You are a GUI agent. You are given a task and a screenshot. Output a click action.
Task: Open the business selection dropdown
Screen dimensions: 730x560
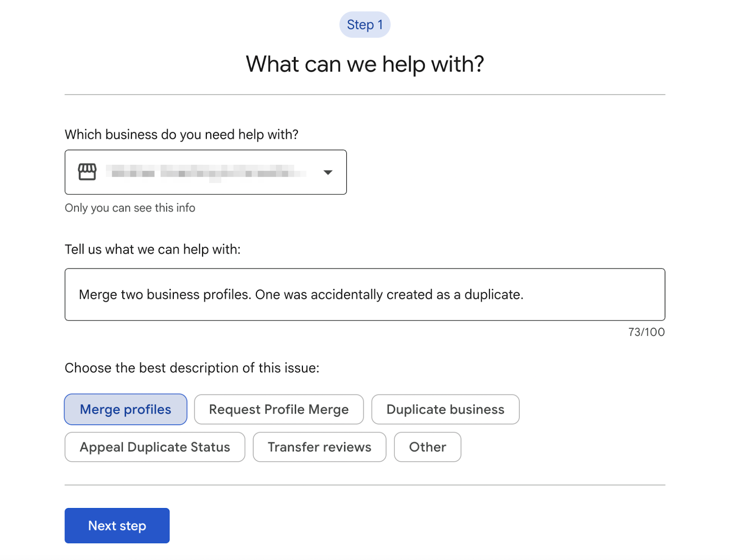[x=205, y=172]
